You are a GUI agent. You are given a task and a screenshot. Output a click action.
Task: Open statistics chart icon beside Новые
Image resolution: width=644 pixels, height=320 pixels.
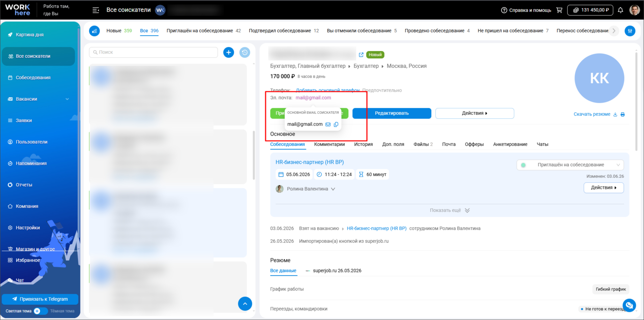coord(94,31)
